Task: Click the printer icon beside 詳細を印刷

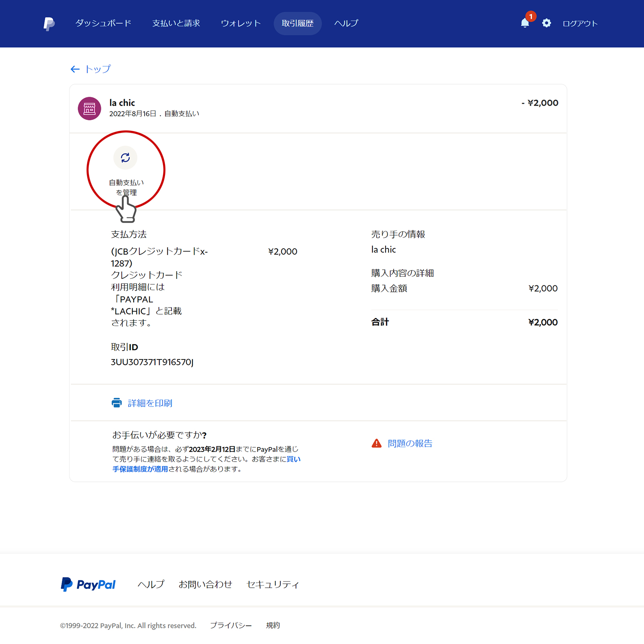Action: coord(117,403)
